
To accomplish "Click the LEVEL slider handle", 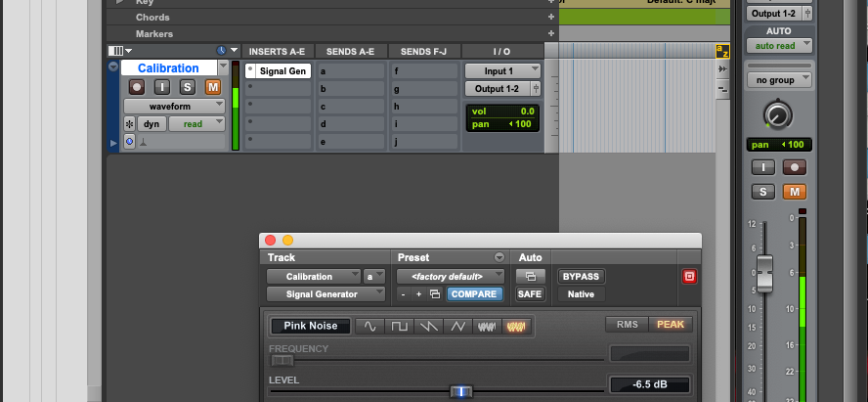I will [x=461, y=391].
